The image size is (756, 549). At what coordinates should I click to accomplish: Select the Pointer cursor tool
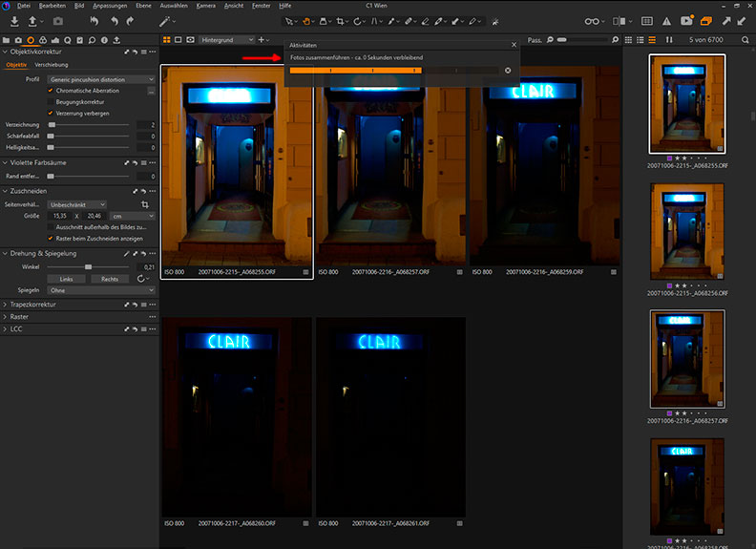[x=288, y=21]
